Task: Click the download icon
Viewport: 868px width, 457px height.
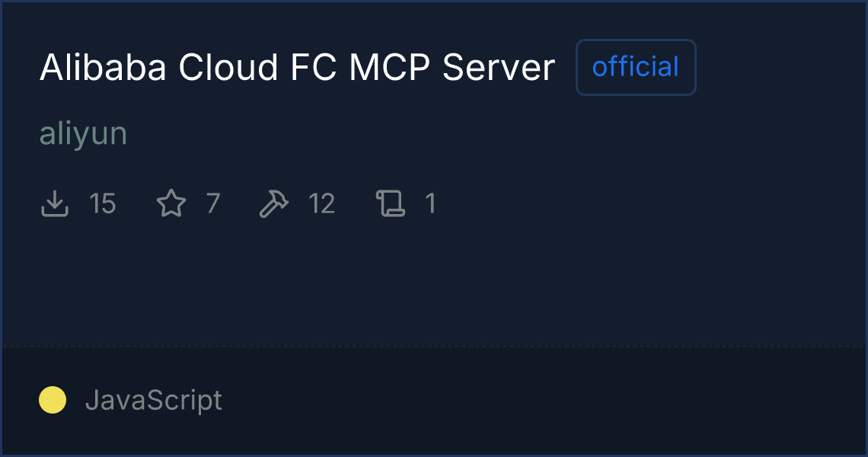Action: (x=55, y=204)
